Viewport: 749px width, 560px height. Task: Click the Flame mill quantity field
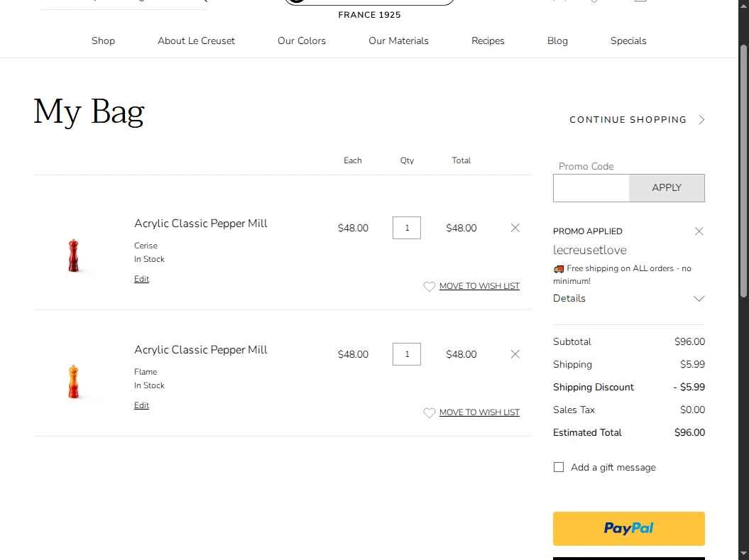407,354
